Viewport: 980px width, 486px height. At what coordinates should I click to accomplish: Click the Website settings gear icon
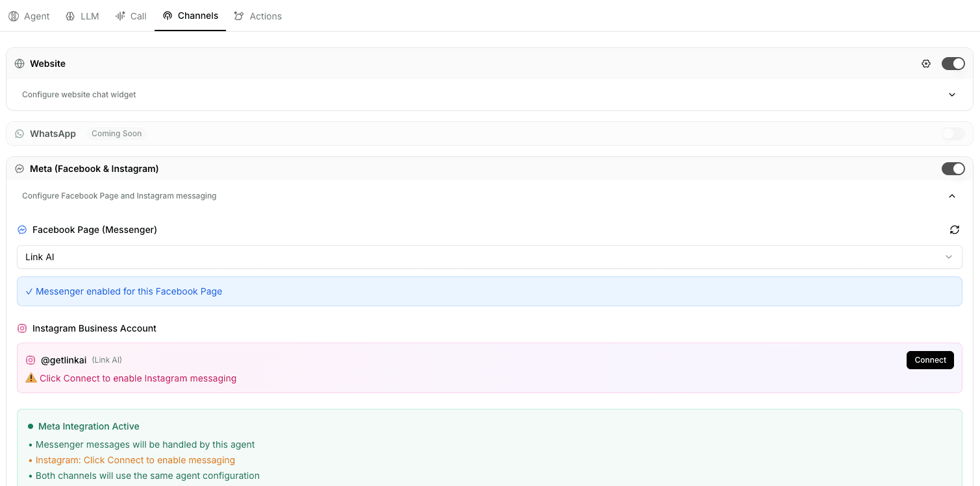coord(926,64)
